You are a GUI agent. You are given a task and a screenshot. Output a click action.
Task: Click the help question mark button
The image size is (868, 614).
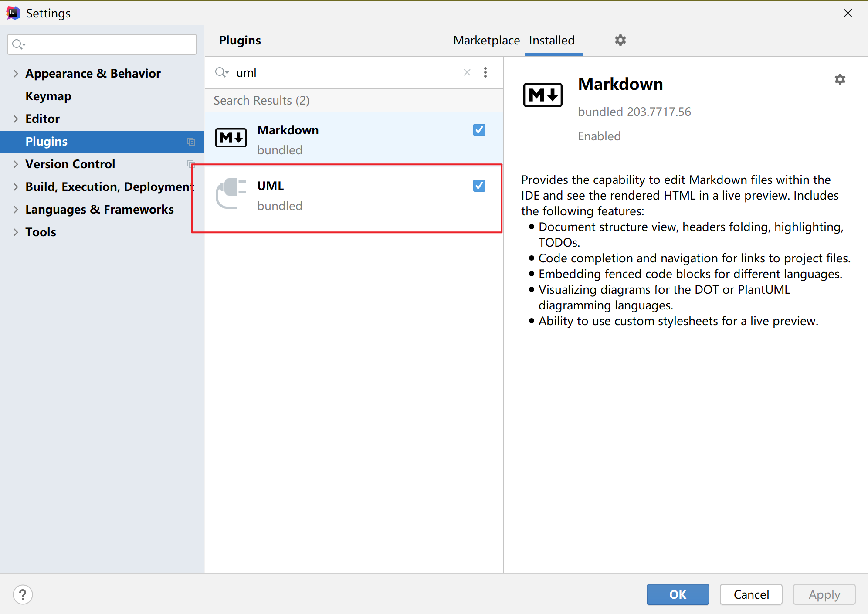[23, 594]
